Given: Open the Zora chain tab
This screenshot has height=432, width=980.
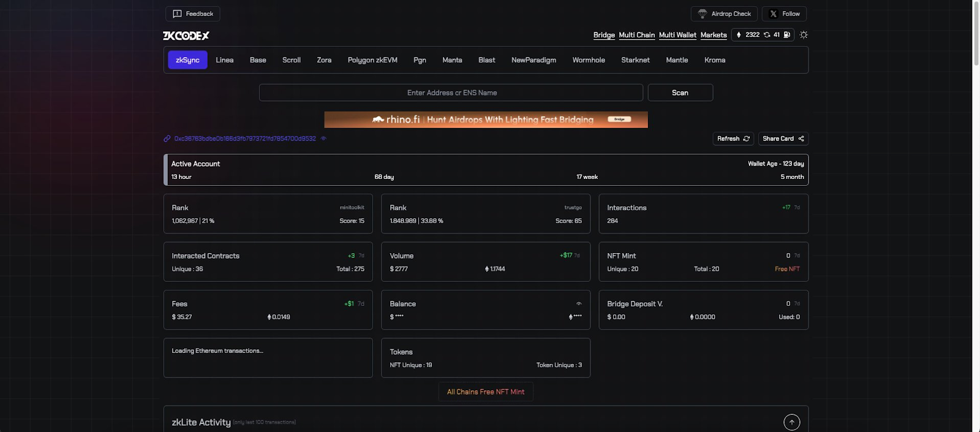Looking at the screenshot, I should [x=324, y=60].
